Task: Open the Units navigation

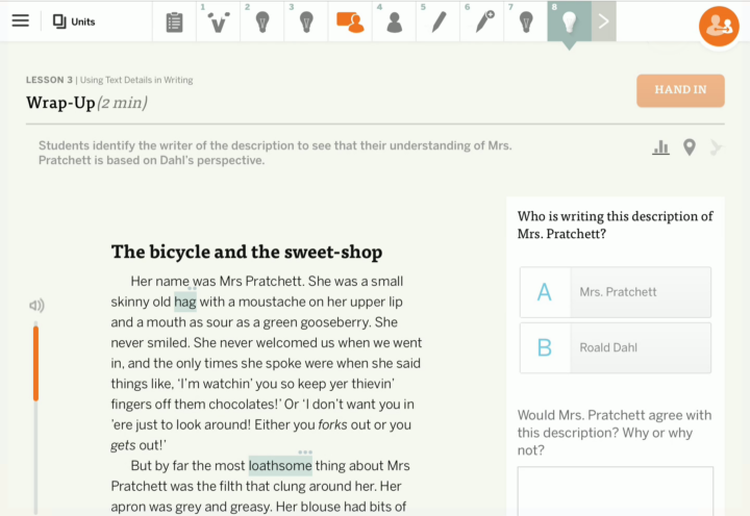Action: coord(74,22)
